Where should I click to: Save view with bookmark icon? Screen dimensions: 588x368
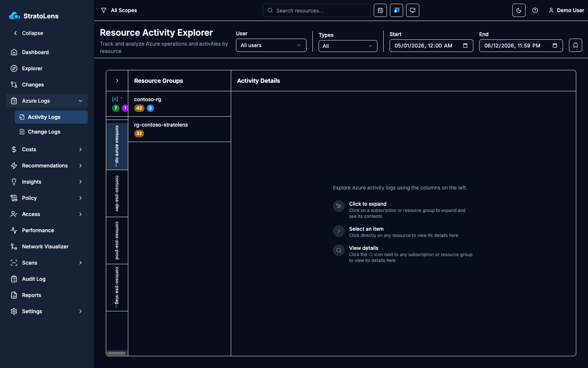576,45
